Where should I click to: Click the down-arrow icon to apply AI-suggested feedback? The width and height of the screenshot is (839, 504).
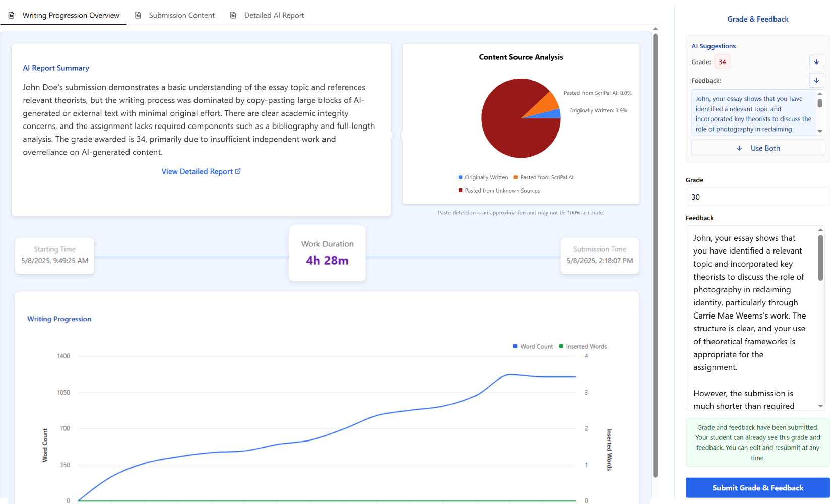817,80
